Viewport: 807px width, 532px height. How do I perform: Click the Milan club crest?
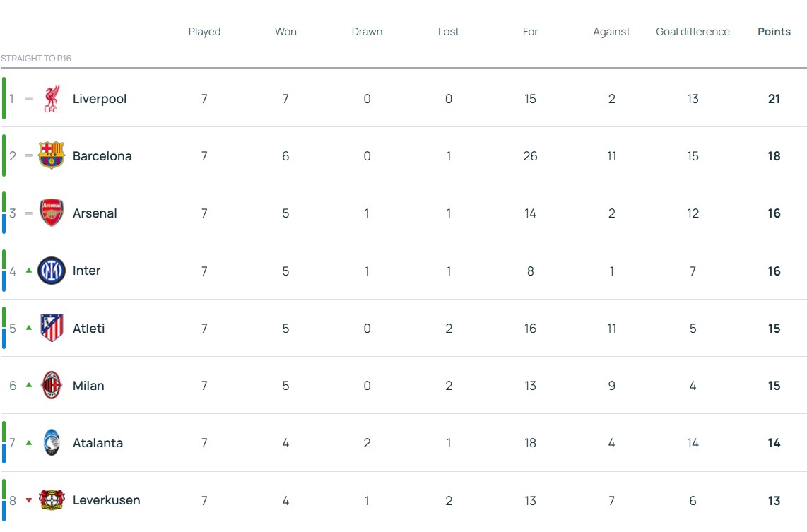51,385
